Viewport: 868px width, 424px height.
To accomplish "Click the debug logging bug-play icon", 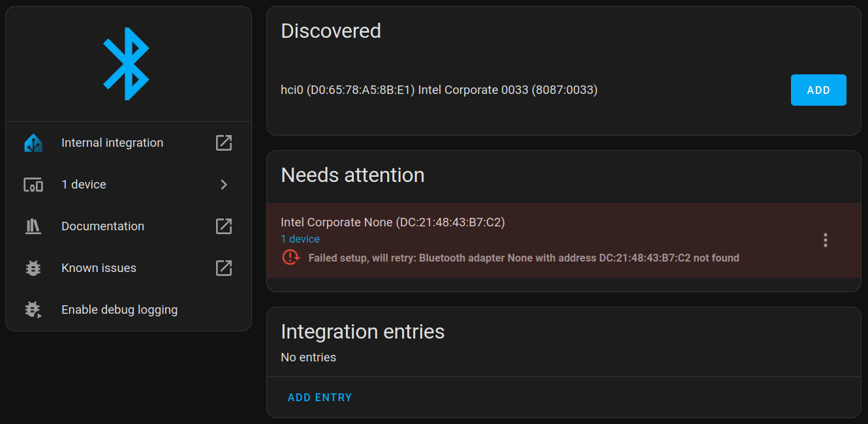I will [x=33, y=310].
